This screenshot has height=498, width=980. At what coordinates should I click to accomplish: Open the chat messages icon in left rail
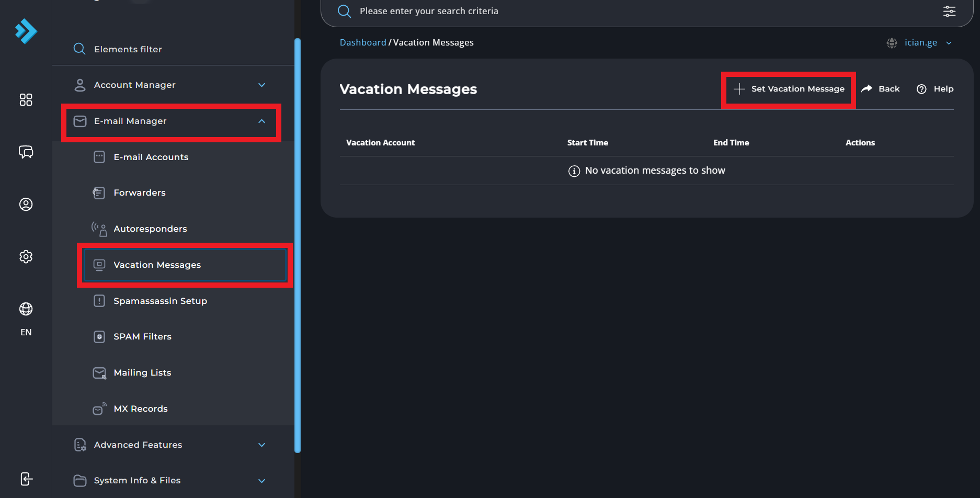[x=26, y=152]
